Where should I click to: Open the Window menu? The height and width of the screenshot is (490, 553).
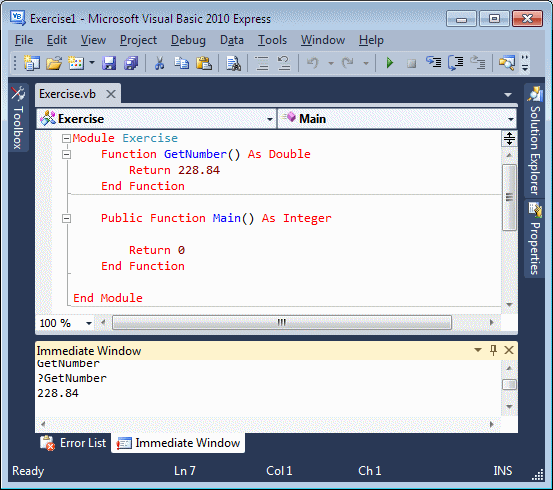[x=323, y=40]
